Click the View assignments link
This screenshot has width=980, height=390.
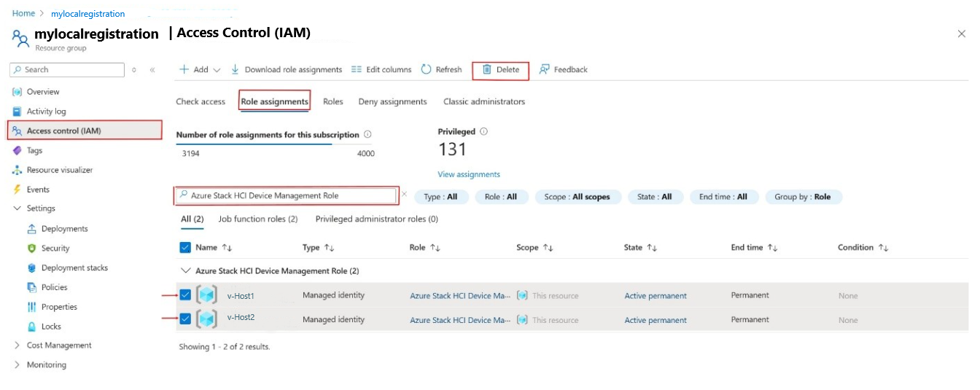pos(469,174)
